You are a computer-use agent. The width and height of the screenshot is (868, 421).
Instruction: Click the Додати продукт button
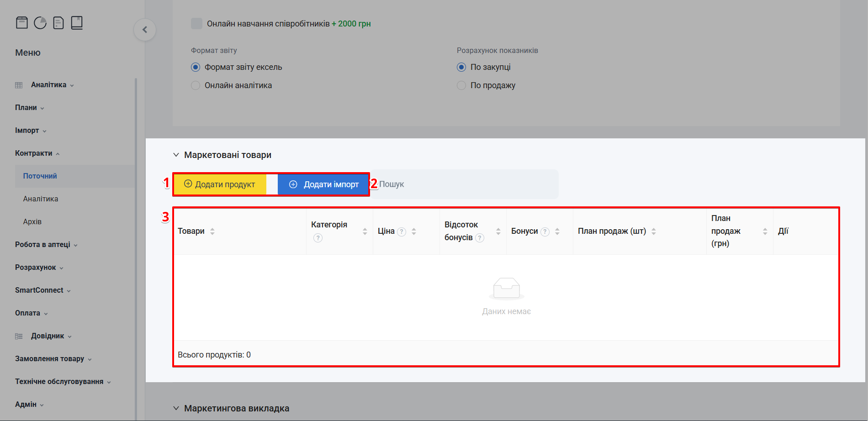pyautogui.click(x=220, y=184)
